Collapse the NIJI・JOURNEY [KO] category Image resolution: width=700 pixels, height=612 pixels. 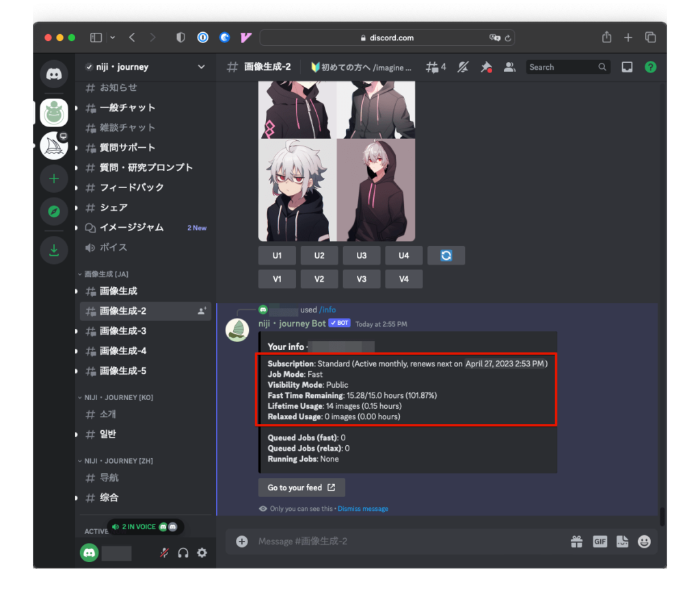pos(116,397)
